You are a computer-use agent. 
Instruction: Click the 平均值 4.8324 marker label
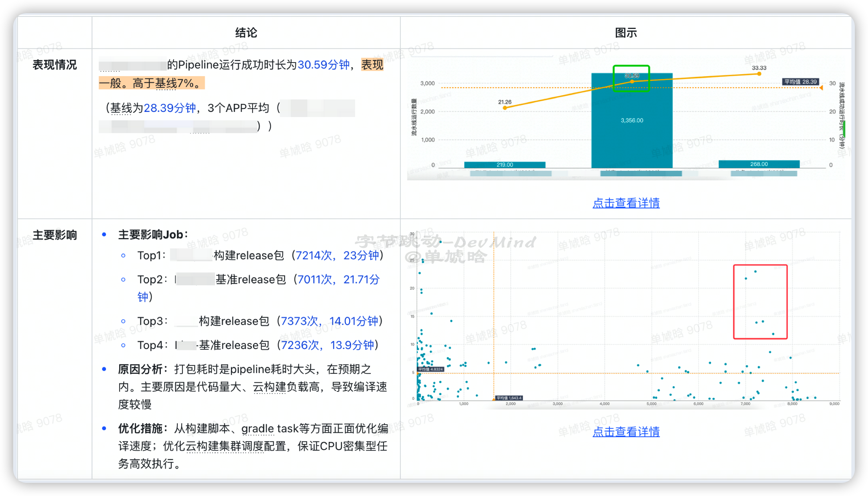pyautogui.click(x=430, y=368)
